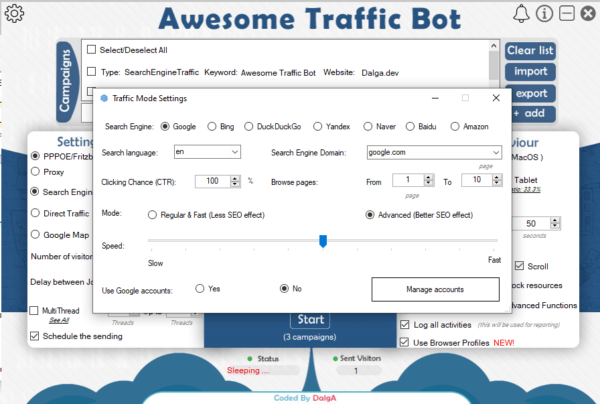This screenshot has width=600, height=404.
Task: Click Traffic Mode Settings title icon
Action: pos(104,98)
